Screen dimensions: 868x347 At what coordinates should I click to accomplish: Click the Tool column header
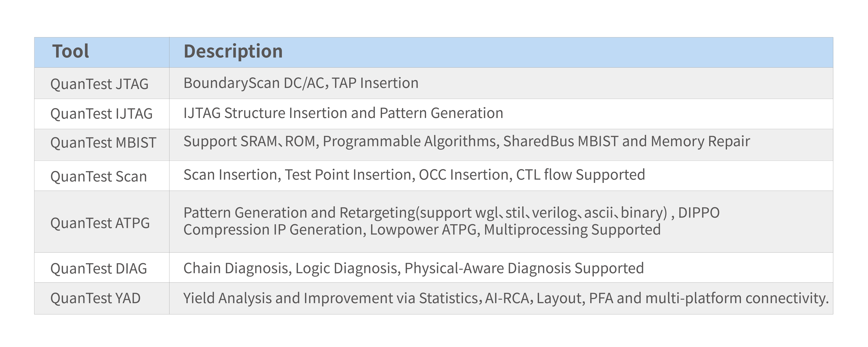71,52
